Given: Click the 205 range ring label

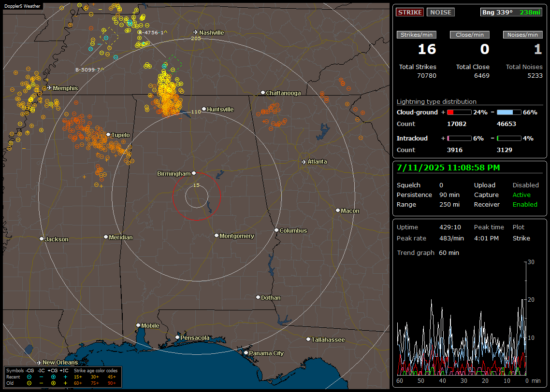Looking at the screenshot, I should pos(196,39).
